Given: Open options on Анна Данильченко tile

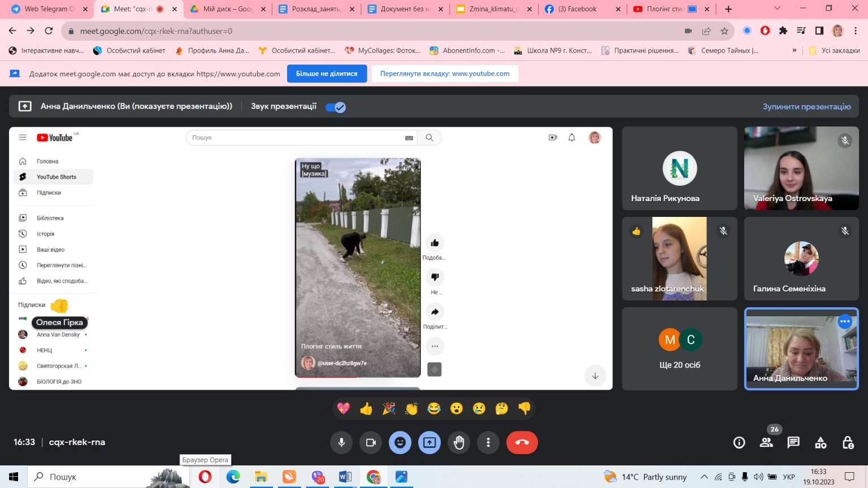Looking at the screenshot, I should point(845,321).
